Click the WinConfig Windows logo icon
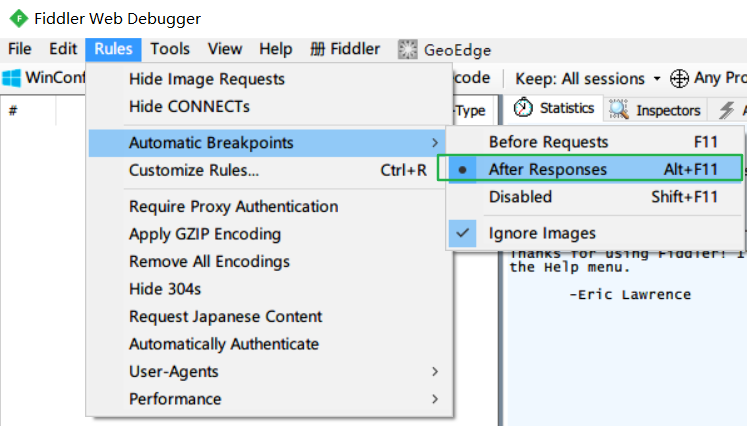 (11, 78)
